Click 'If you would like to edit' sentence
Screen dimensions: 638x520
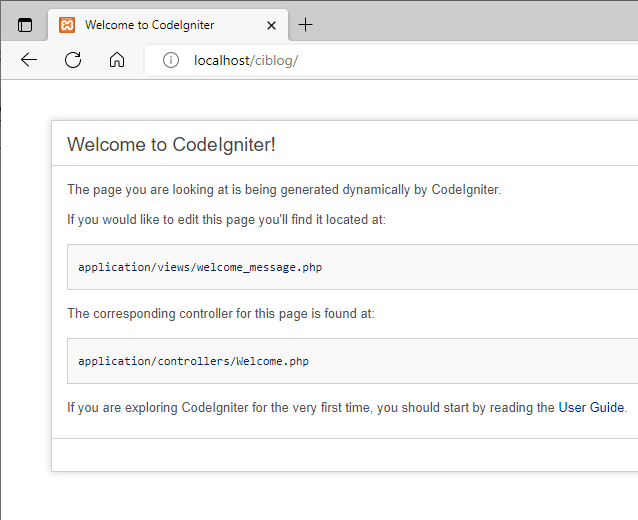(226, 220)
